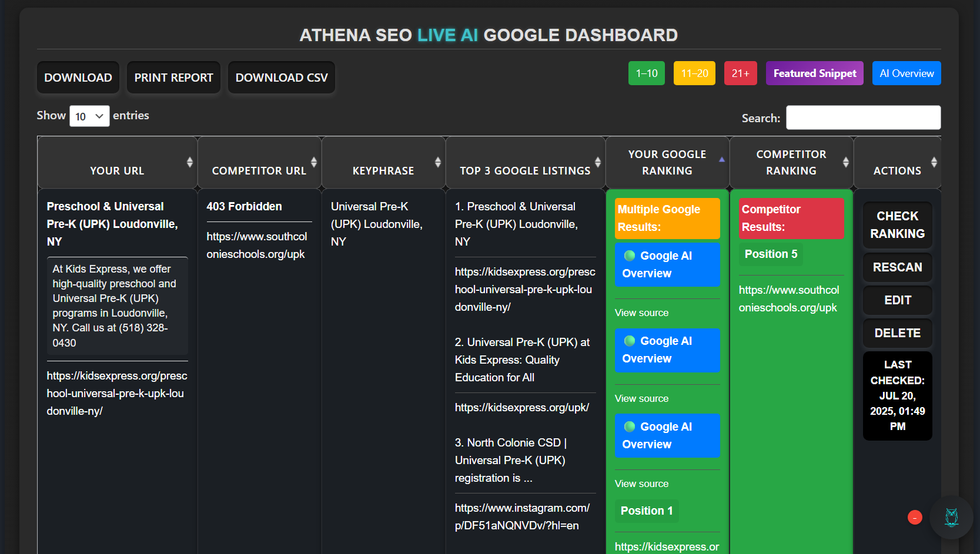
Task: Click the DOWNLOAD button
Action: pyautogui.click(x=78, y=78)
